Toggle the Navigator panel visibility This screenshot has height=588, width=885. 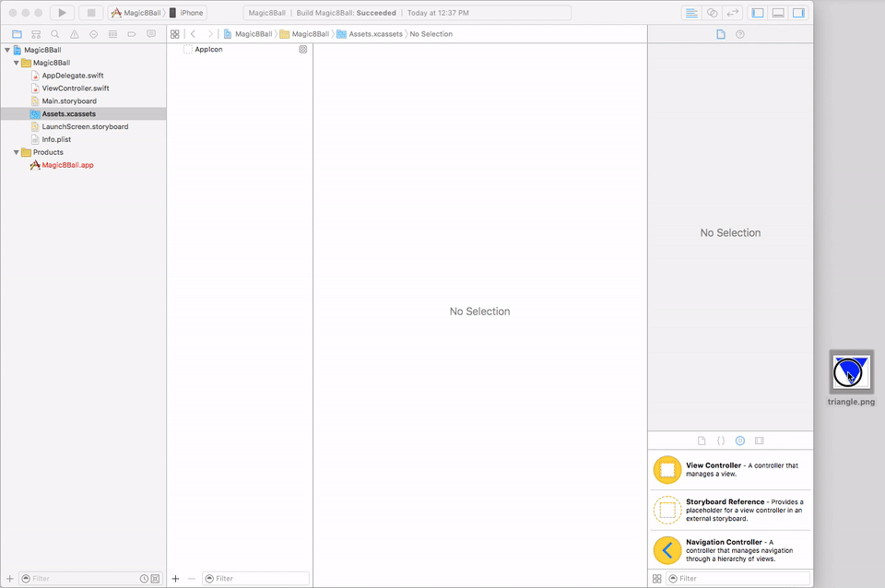tap(758, 12)
